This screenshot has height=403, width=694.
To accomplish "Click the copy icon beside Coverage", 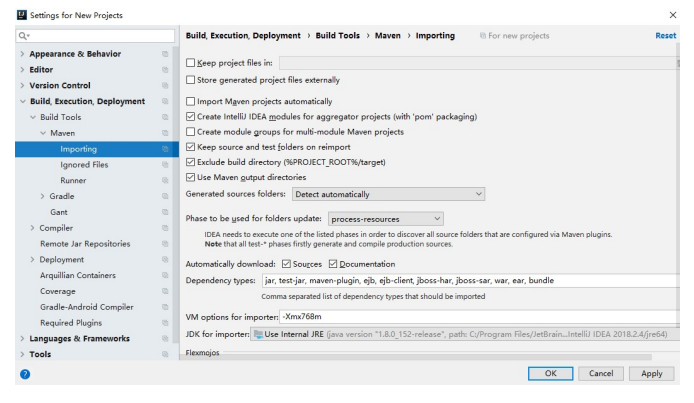I will point(165,291).
